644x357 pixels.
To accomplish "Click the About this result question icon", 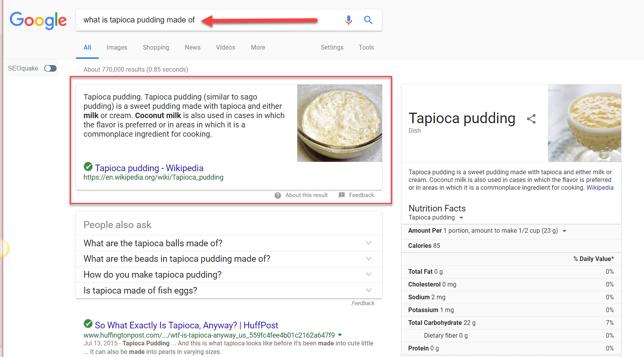I will coord(278,196).
